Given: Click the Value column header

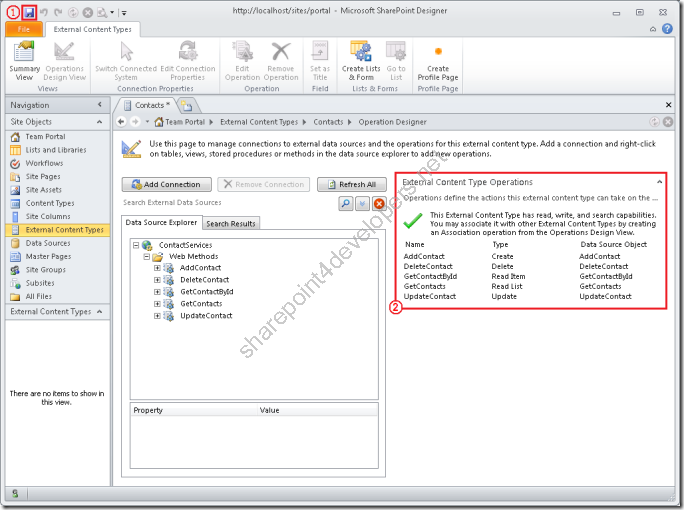Looking at the screenshot, I should pos(318,410).
